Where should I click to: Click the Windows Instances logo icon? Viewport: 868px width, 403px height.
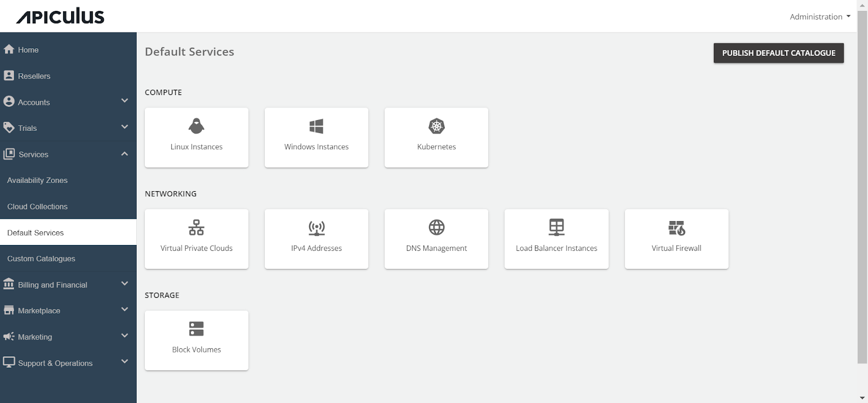(x=316, y=126)
